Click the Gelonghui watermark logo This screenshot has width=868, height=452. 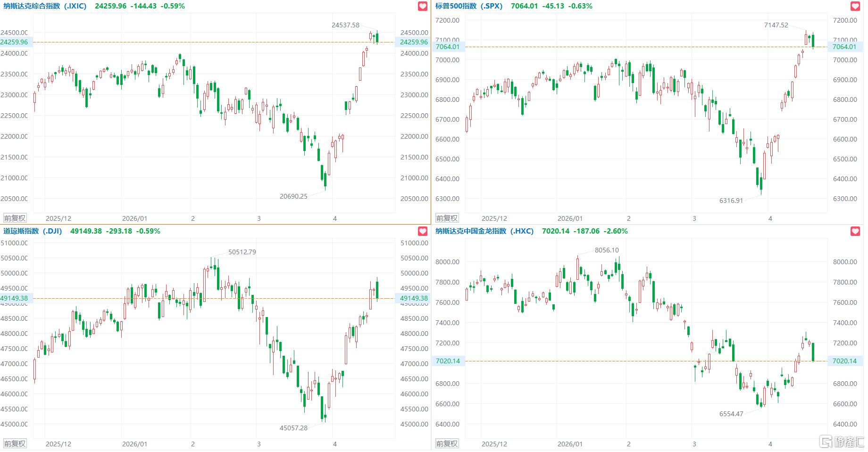842,442
